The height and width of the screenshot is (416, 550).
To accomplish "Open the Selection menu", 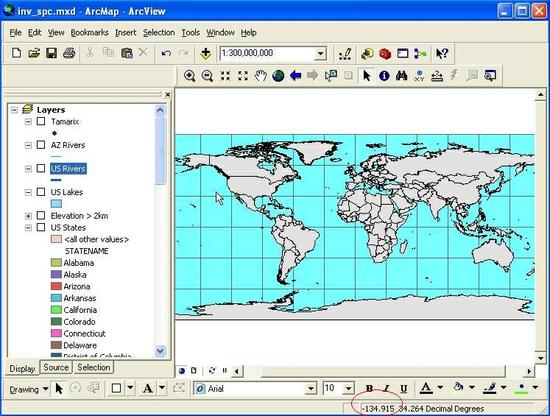I will click(159, 33).
